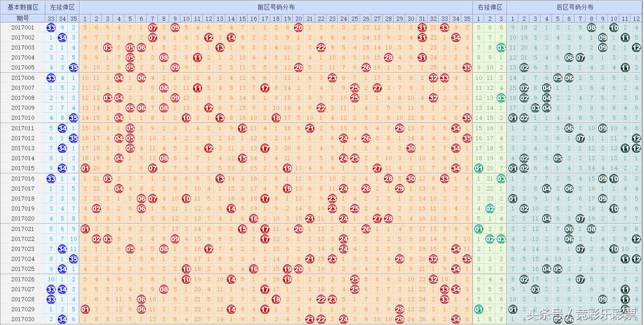Select red ball 29 in row 2017017
Viewport: 644px width, 325px height.
399,189
